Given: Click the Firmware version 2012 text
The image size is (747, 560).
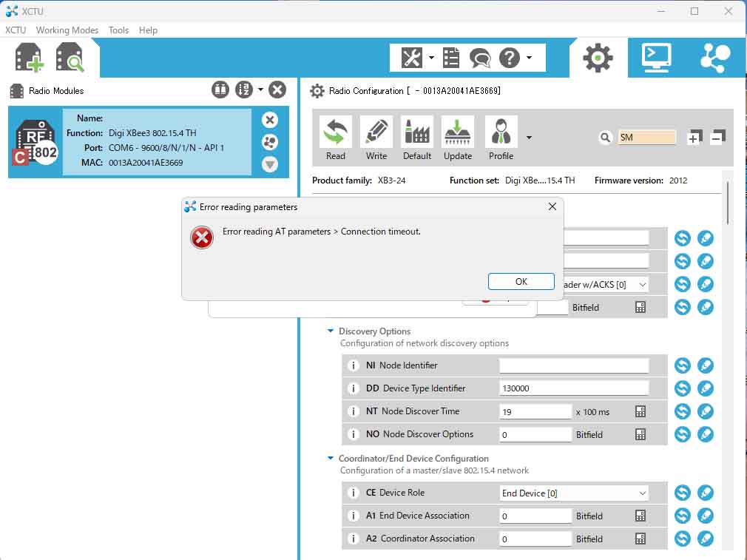Looking at the screenshot, I should 640,181.
